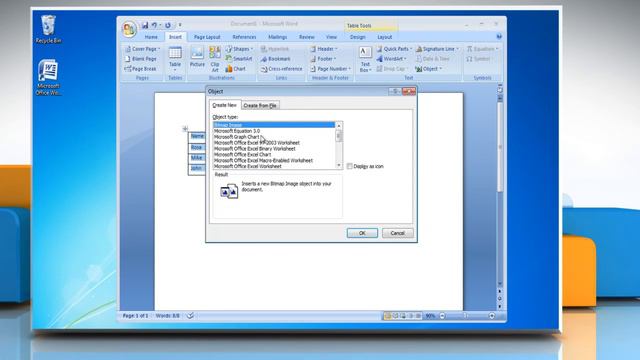The image size is (640, 360).
Task: Select the Microsoft Office Word desktop shortcut
Action: click(48, 78)
